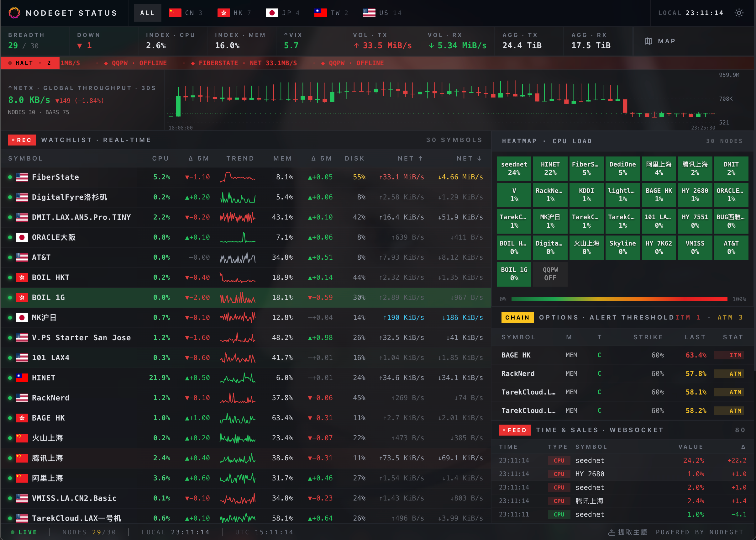Viewport: 756px width, 540px height.
Task: Sort watchlist by SYMBOL column header
Action: (26, 159)
